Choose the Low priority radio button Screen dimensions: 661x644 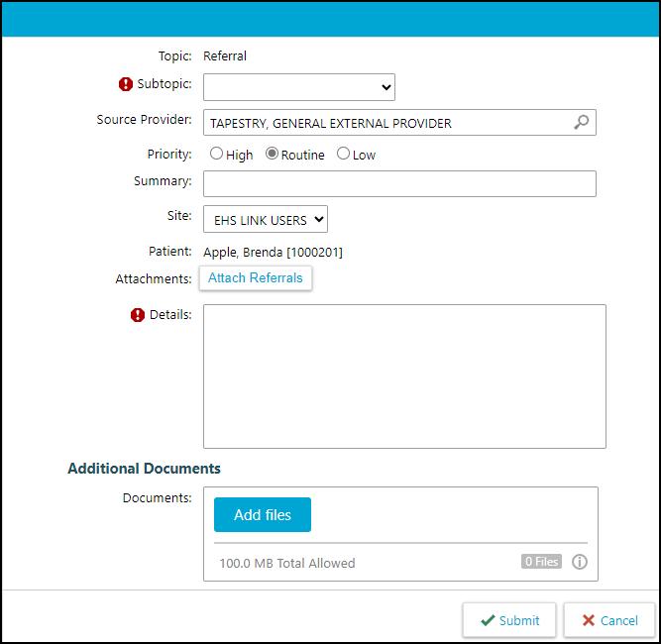point(343,154)
